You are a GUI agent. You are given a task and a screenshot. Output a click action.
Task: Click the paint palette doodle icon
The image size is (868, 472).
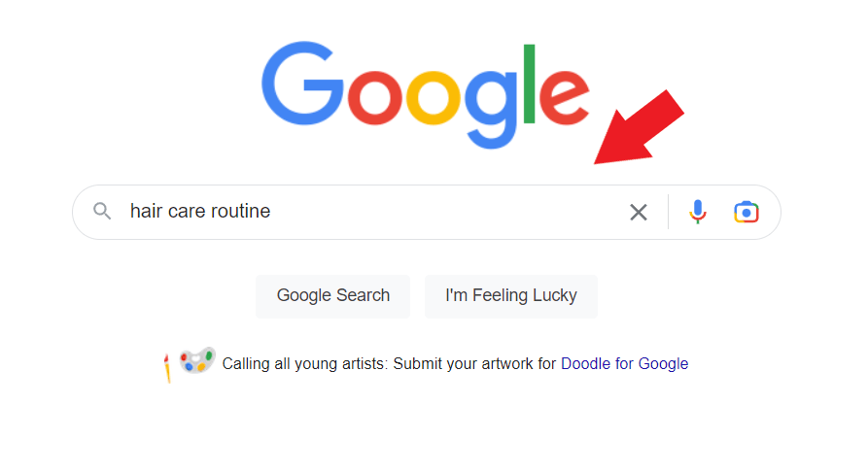pyautogui.click(x=196, y=361)
